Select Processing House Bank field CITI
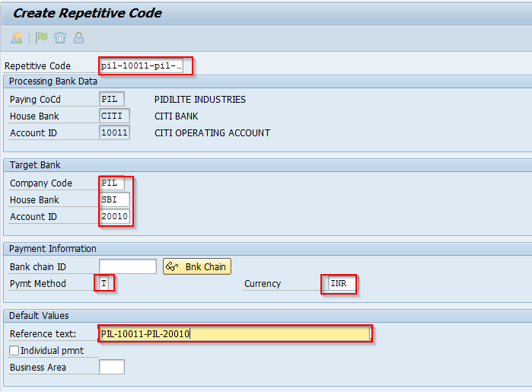Image resolution: width=532 pixels, height=392 pixels. tap(114, 116)
